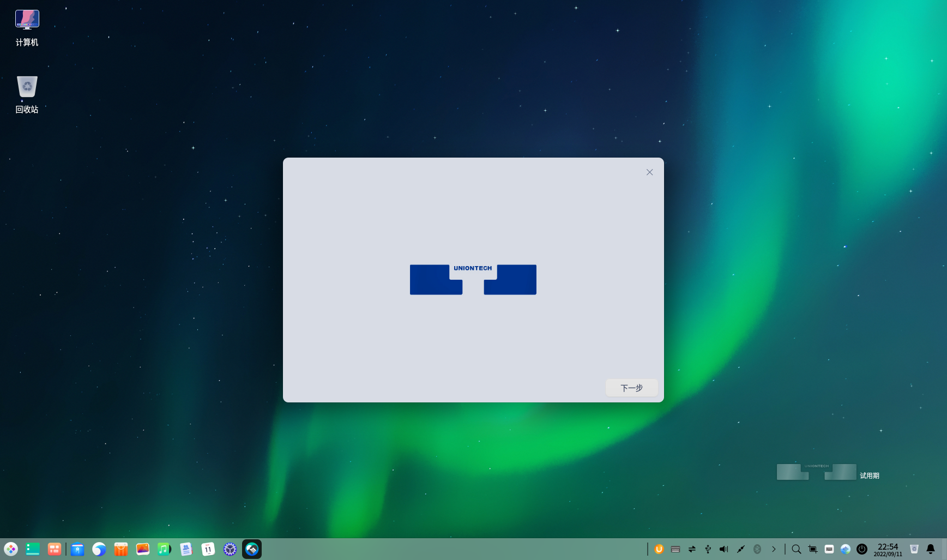
Task: Open the USB device tray icon
Action: click(708, 549)
